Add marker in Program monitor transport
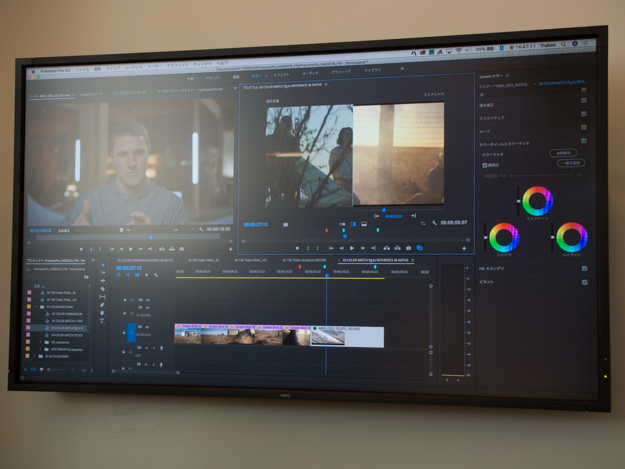This screenshot has width=625, height=469. [297, 248]
